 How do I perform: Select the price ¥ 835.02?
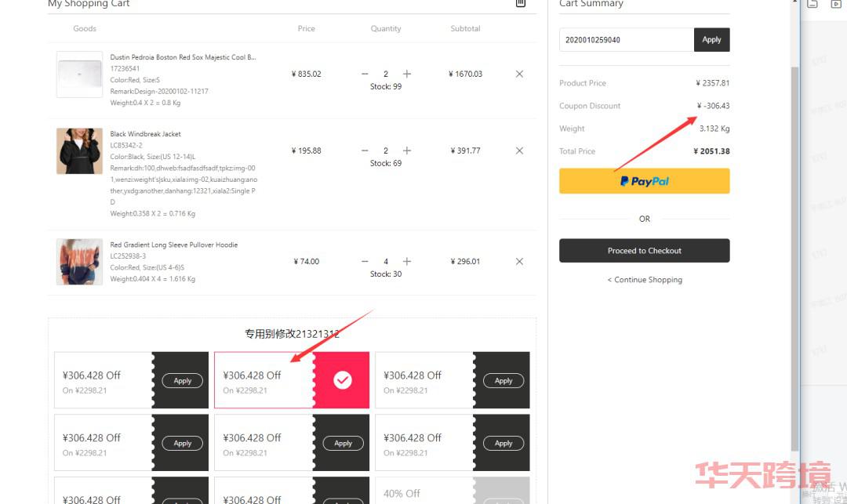tap(307, 74)
